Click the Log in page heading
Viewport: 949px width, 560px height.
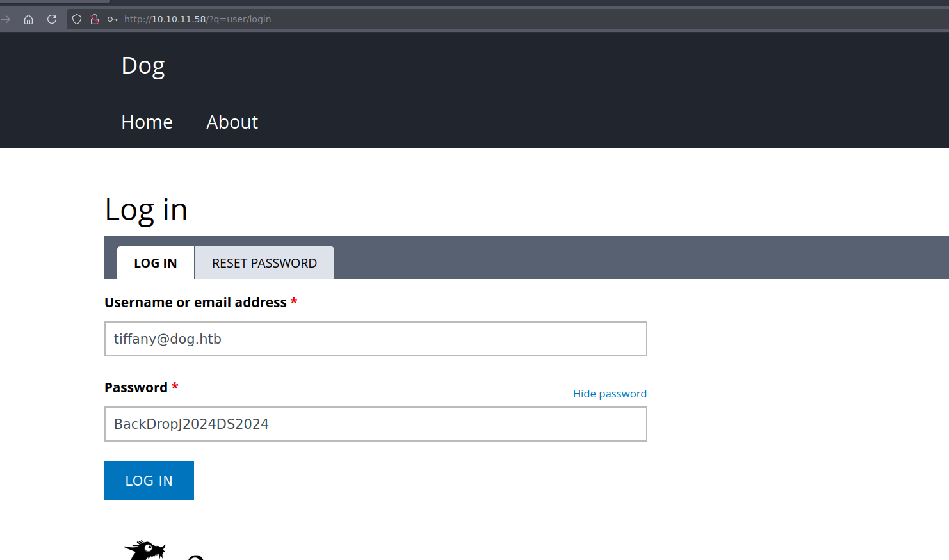point(146,210)
